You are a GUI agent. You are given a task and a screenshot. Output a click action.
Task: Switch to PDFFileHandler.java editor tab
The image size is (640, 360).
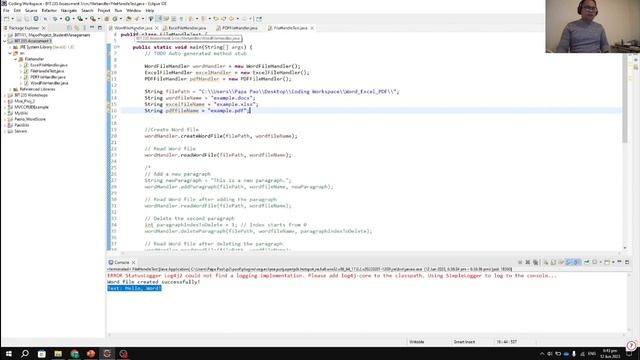(240, 28)
